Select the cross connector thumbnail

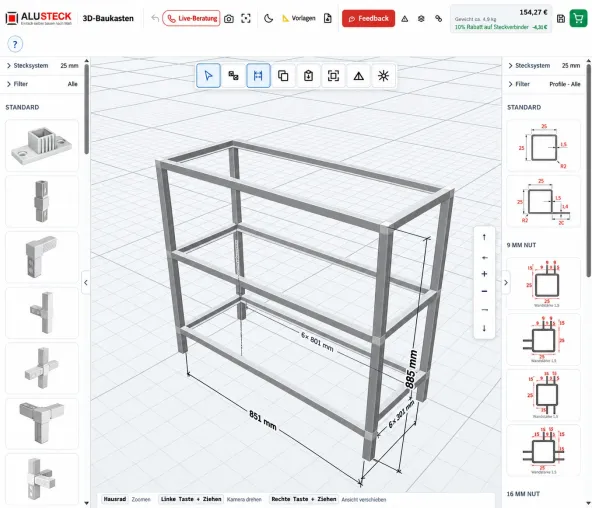(42, 368)
